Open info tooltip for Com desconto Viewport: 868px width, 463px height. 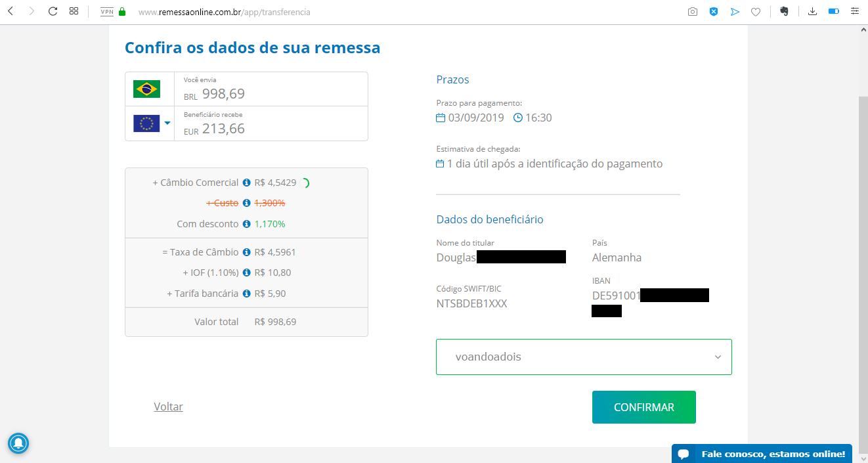(x=247, y=224)
